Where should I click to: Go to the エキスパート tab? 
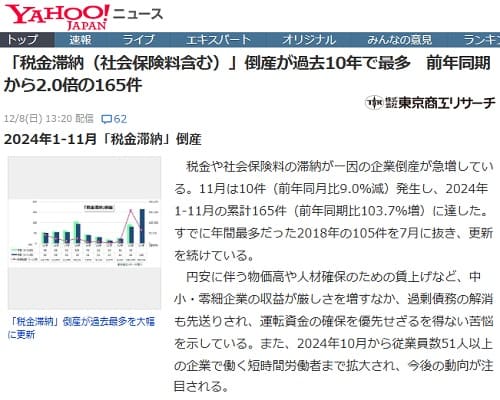click(x=218, y=40)
